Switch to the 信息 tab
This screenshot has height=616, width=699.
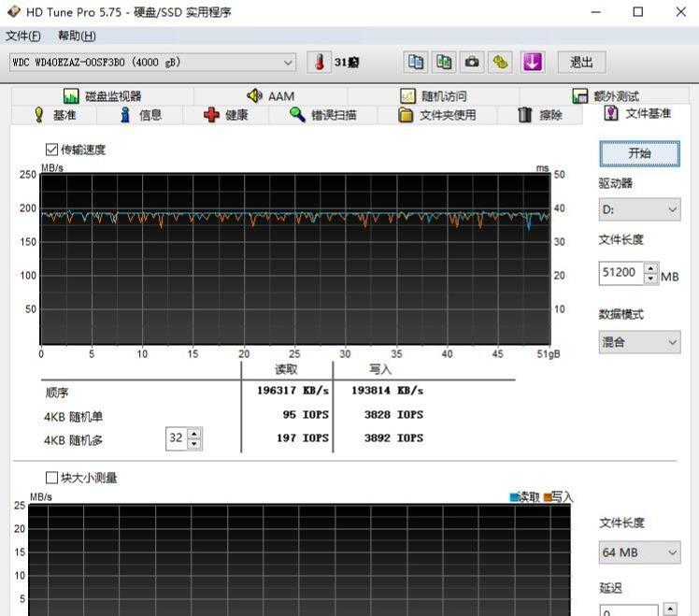(x=140, y=115)
